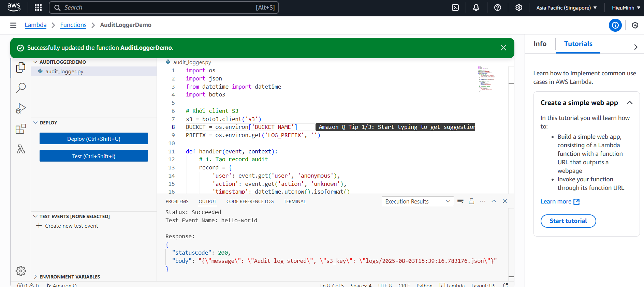Screen dimensions: 644x287
Task: Open the Execution Results dropdown
Action: pos(418,201)
